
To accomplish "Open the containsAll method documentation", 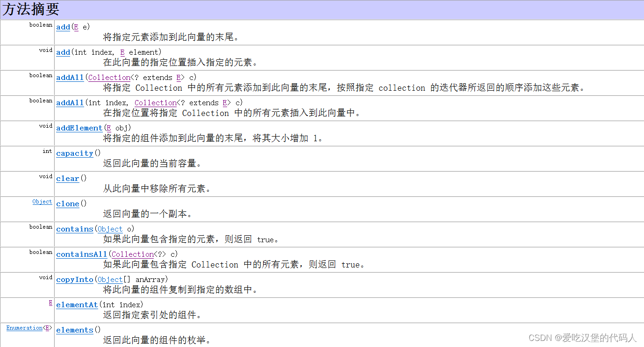I will pos(81,254).
